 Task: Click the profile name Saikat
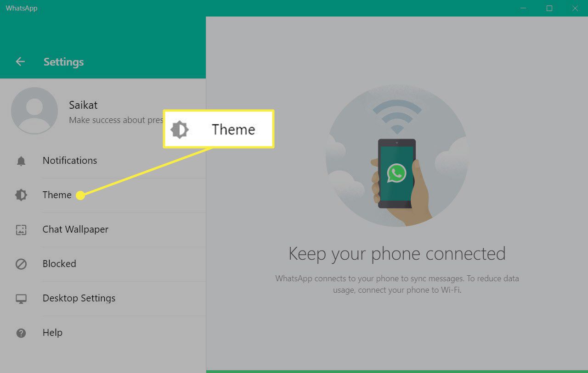point(83,105)
